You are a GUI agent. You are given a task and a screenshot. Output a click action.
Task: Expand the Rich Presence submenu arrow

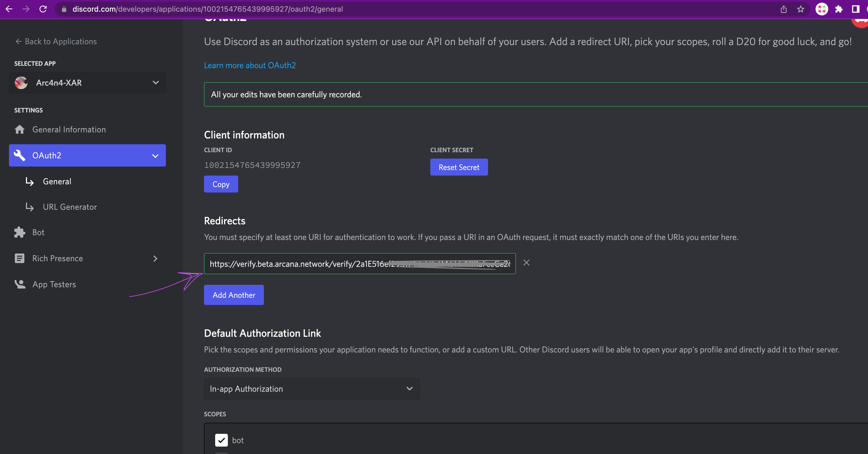click(155, 259)
